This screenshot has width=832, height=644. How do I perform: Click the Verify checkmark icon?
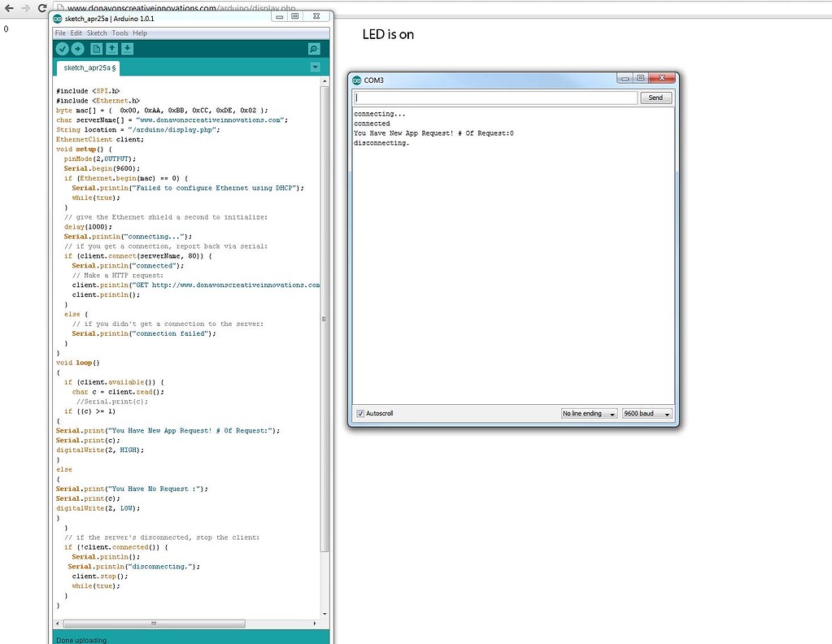(62, 48)
